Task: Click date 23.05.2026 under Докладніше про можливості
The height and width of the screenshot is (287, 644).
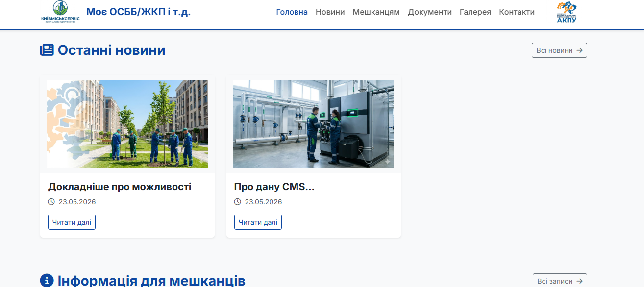Action: pos(77,202)
